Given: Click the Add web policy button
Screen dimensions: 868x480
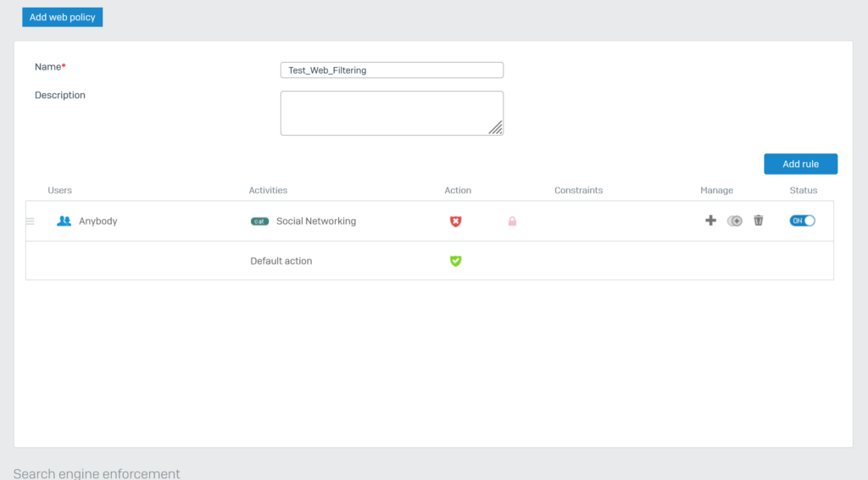Looking at the screenshot, I should point(63,17).
